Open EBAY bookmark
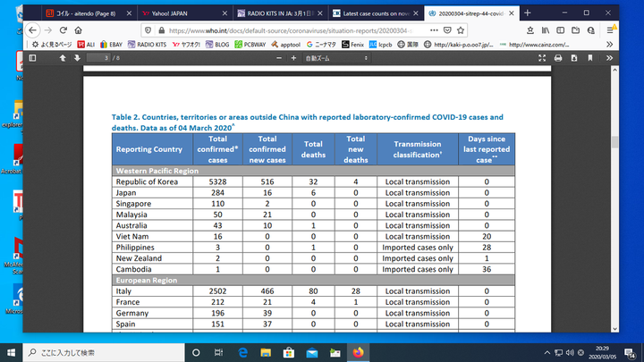The width and height of the screenshot is (644, 362). click(x=111, y=45)
